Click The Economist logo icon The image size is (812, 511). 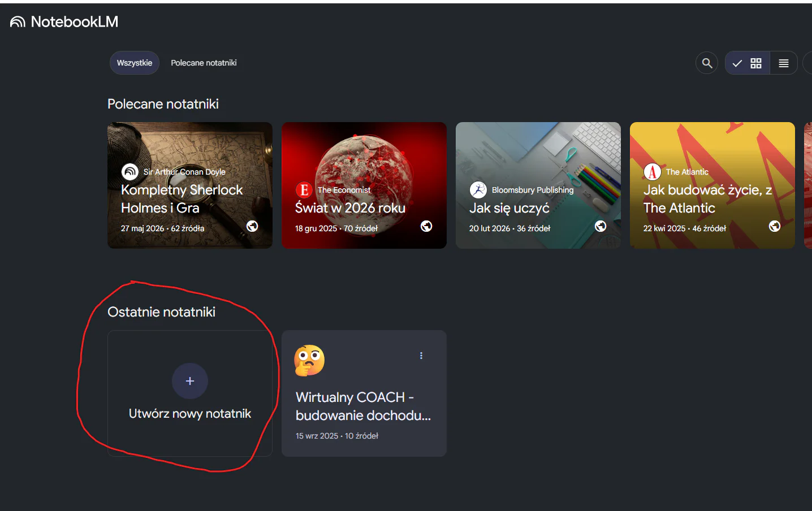tap(304, 190)
